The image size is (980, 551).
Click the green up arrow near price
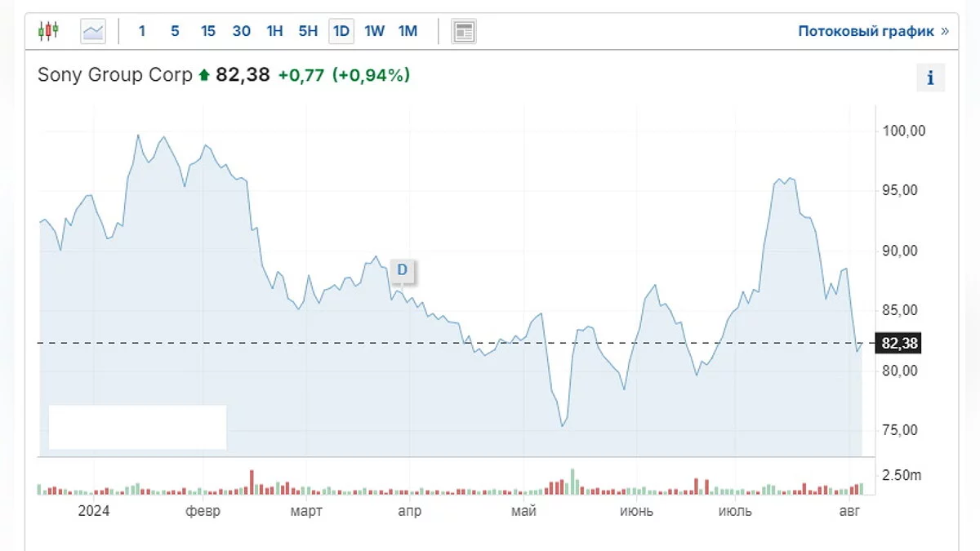(x=204, y=76)
